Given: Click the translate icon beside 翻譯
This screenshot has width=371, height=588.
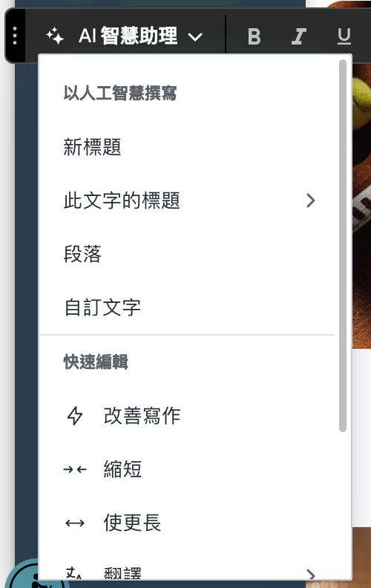Looking at the screenshot, I should coord(73,573).
